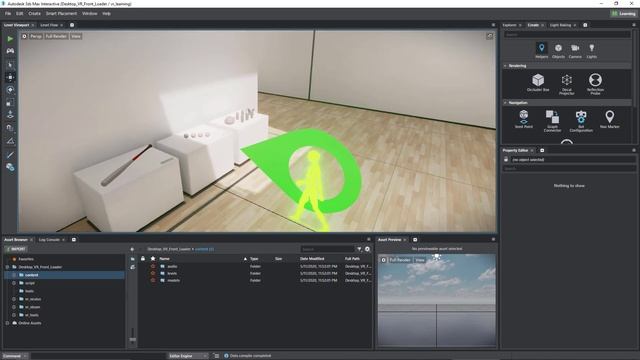Maximize viewport using top-right corner icon
The height and width of the screenshot is (360, 640).
pos(490,36)
